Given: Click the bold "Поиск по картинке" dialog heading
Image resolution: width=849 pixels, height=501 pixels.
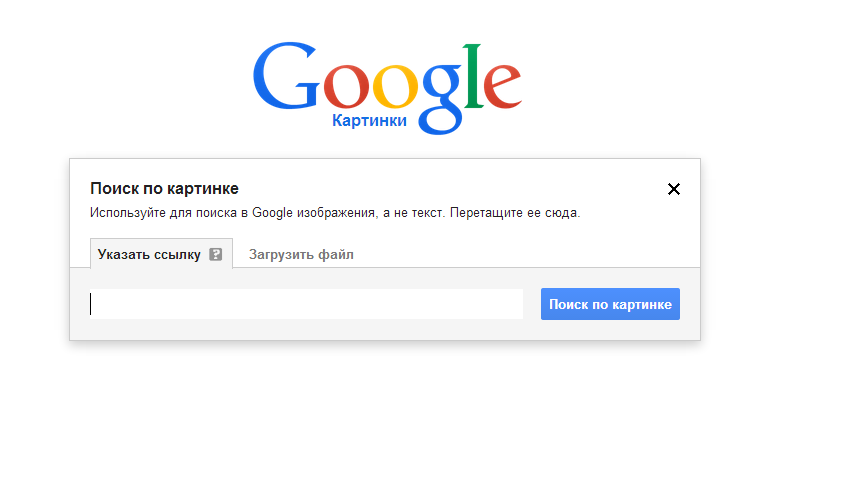Looking at the screenshot, I should point(164,188).
